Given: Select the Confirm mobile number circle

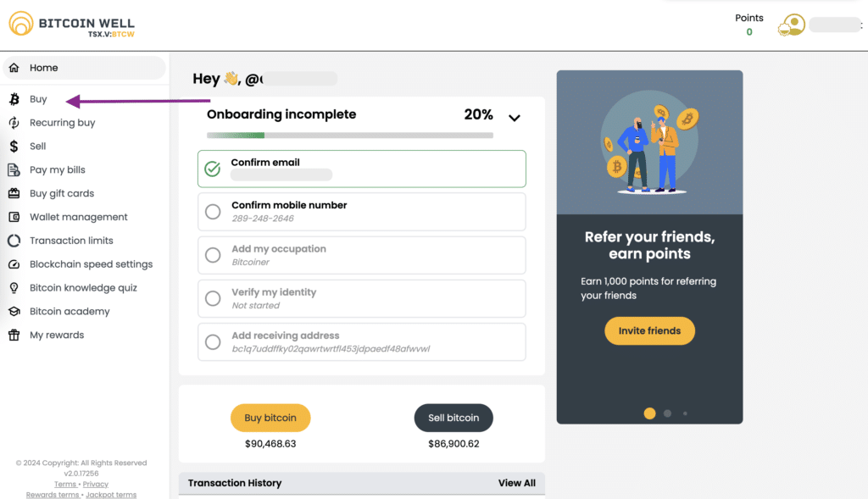Looking at the screenshot, I should [213, 211].
